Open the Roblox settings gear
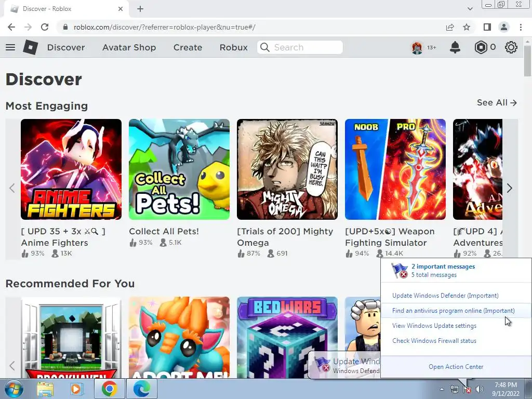 click(511, 47)
